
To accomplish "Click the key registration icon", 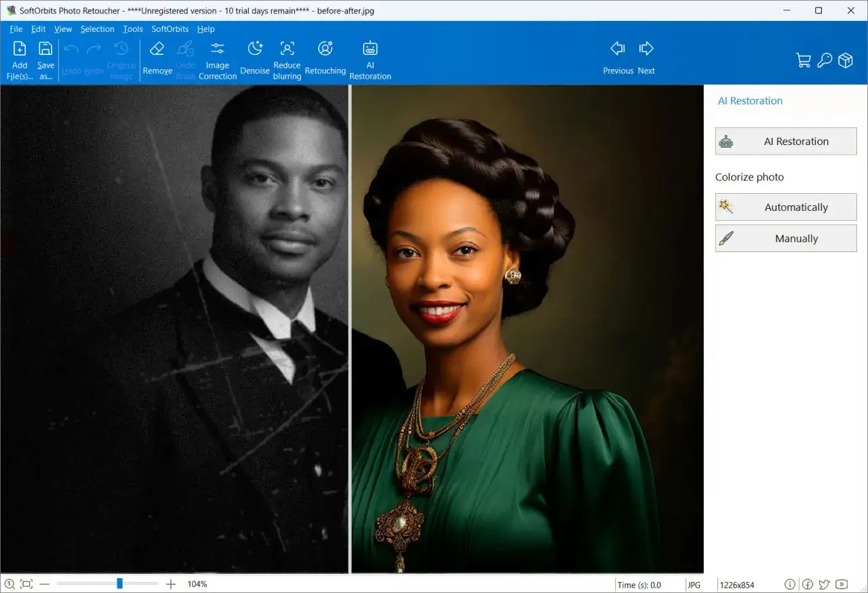I will click(x=825, y=60).
